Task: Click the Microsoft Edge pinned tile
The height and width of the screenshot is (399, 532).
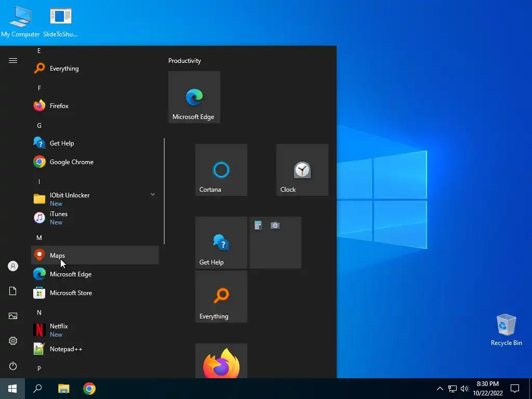Action: tap(194, 97)
